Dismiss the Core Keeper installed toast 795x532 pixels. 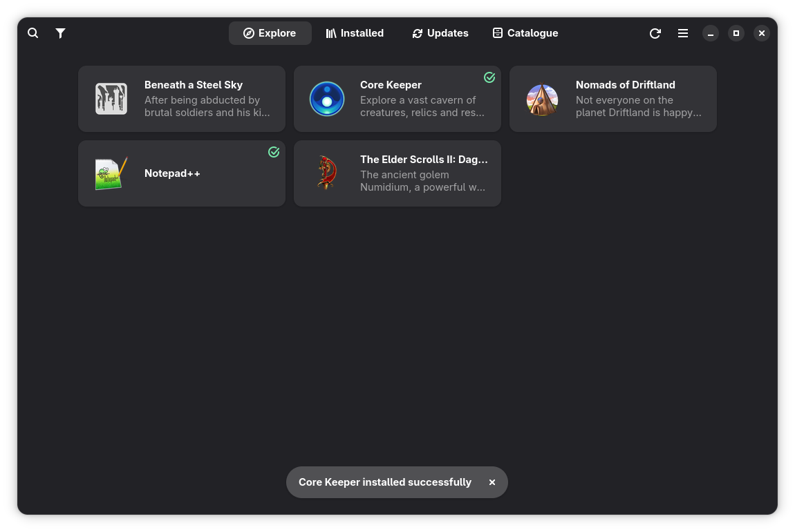point(492,482)
